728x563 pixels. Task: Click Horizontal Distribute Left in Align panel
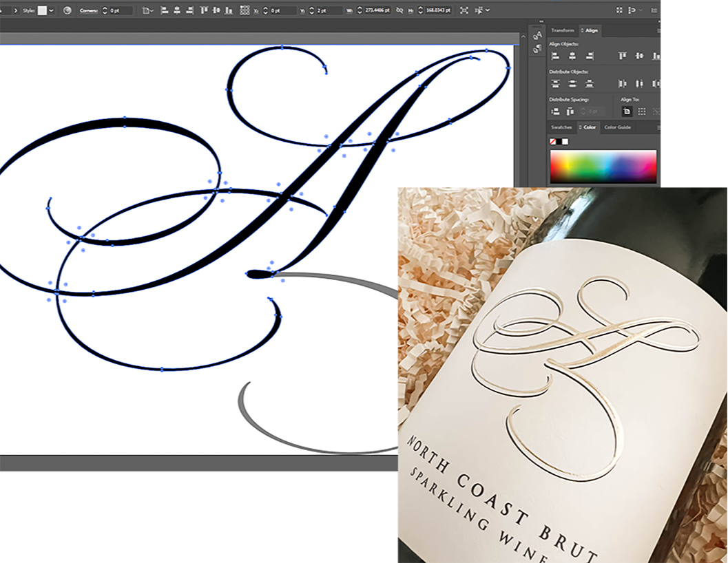tap(623, 83)
